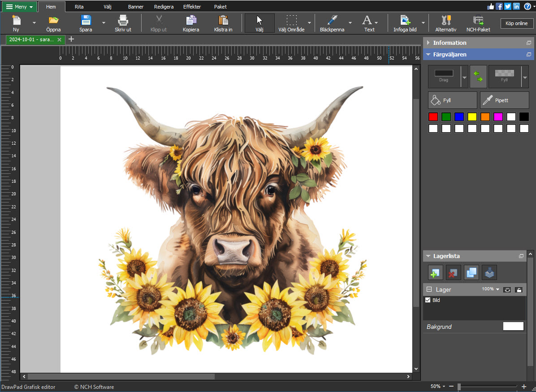Open Bläckpenna dropdown arrow
The width and height of the screenshot is (536, 392).
(350, 23)
